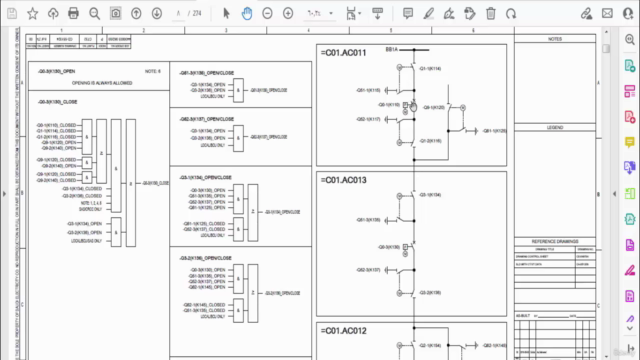Viewport: 640px width, 360px height.
Task: Expand the right tools pane
Action: [631, 348]
